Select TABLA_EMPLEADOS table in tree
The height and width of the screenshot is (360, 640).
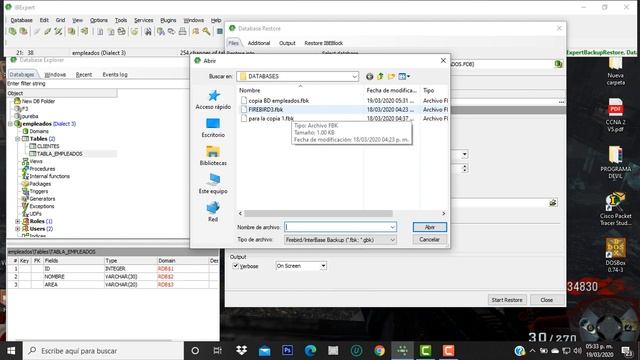point(60,154)
